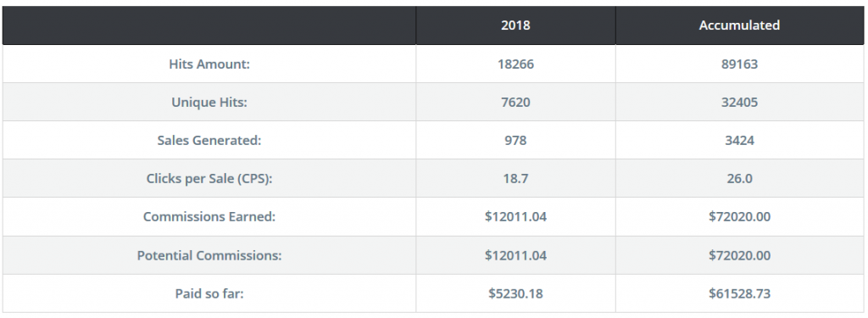
Task: Click the 2018 CPS value 18.7
Action: [x=515, y=179]
